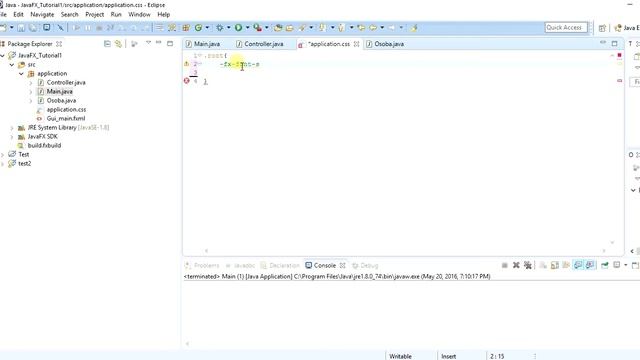Minimize the Package Explorer view
Viewport: 640px width, 360px height.
tap(159, 43)
